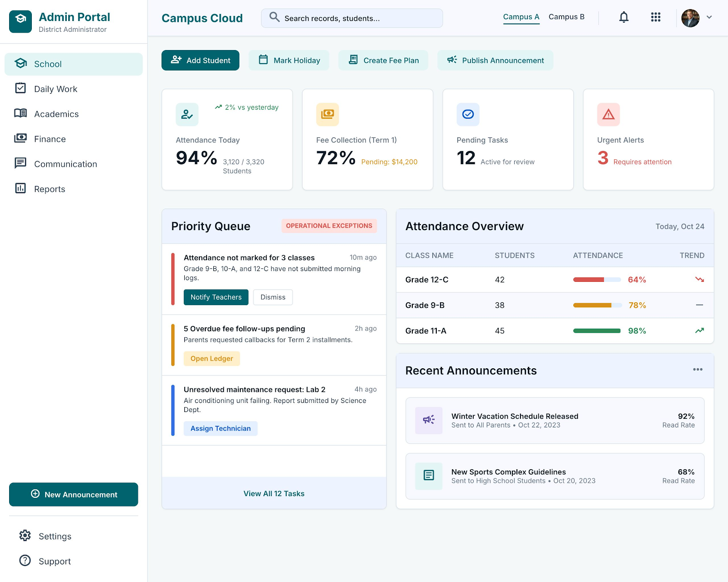Click the Admin Portal graduation cap logo
The height and width of the screenshot is (582, 728).
tap(20, 21)
